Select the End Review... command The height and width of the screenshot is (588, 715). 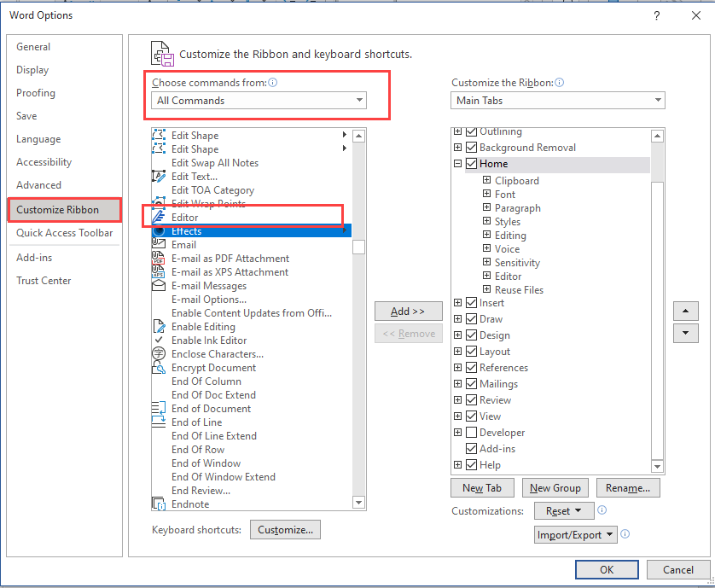(201, 491)
